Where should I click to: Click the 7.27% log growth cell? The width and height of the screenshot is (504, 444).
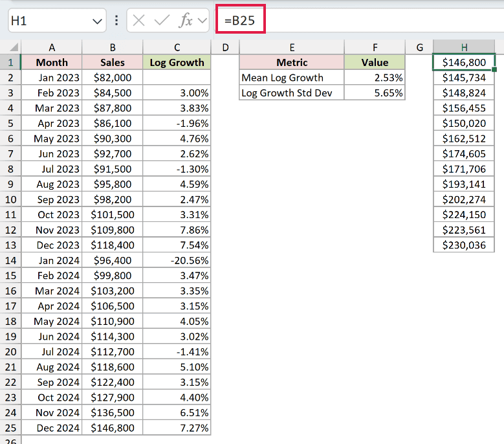pyautogui.click(x=177, y=428)
